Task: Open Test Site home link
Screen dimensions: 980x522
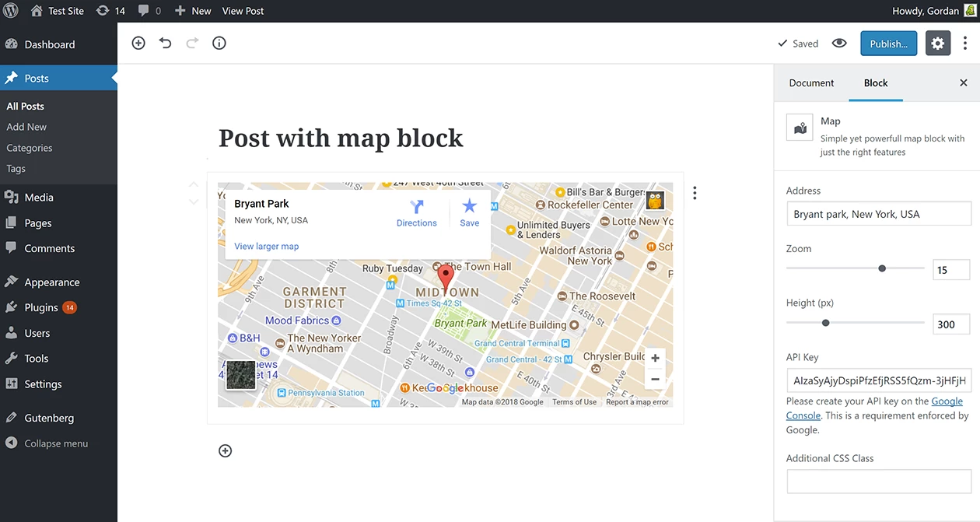Action: pyautogui.click(x=57, y=11)
